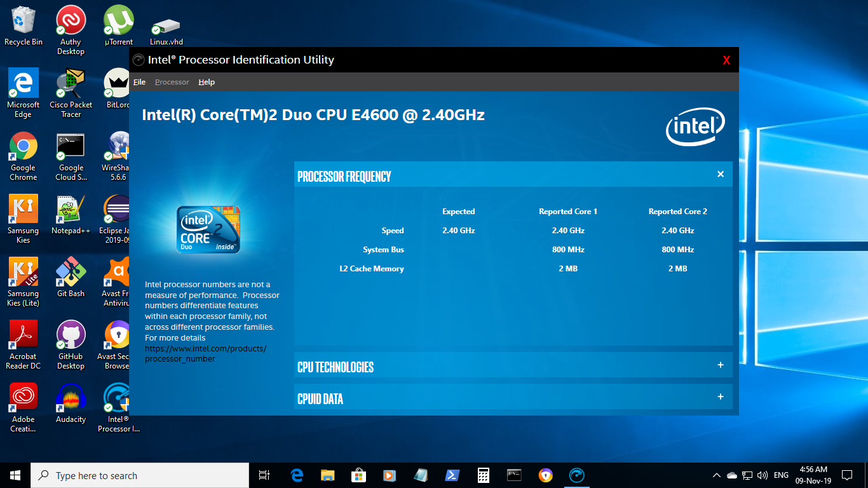868x488 pixels.
Task: Open Command Prompt from the taskbar
Action: click(x=514, y=475)
